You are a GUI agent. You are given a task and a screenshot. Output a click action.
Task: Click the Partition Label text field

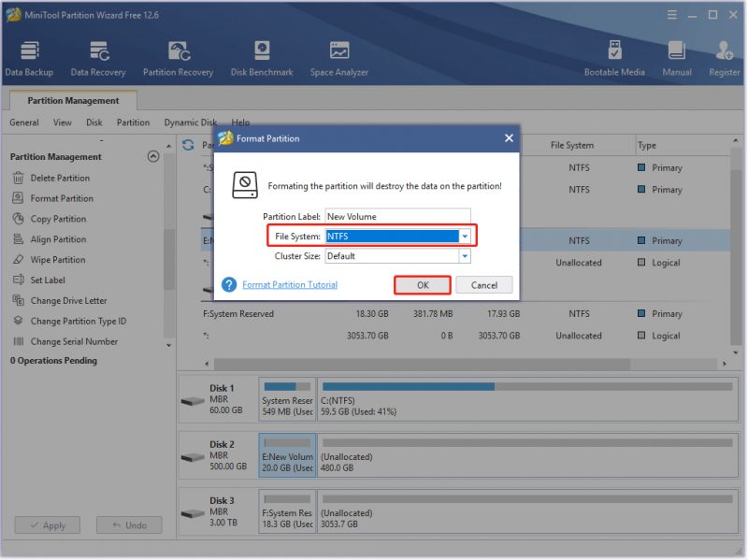click(x=398, y=217)
